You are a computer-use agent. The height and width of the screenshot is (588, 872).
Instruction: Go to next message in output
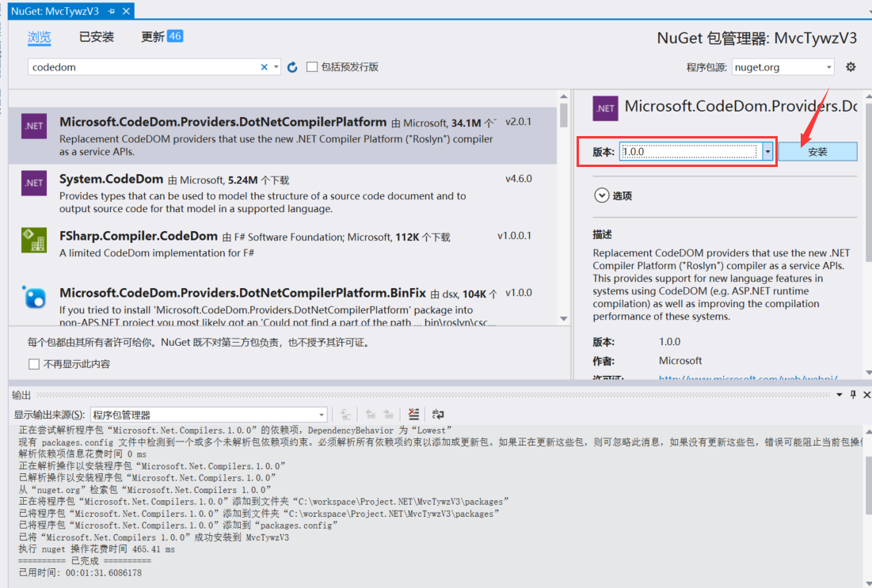point(389,414)
